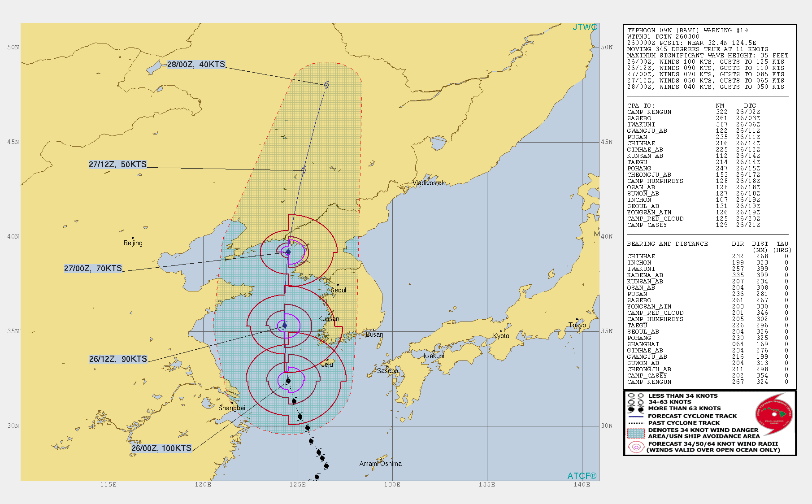
Task: Click the Jeju island label
Action: pyautogui.click(x=327, y=365)
